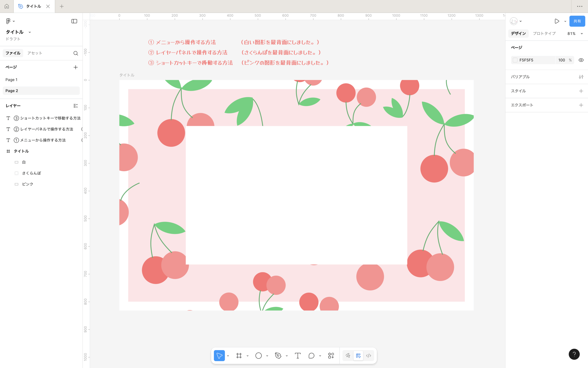Select the Ellipse shape tool
588x368 pixels.
pos(258,356)
